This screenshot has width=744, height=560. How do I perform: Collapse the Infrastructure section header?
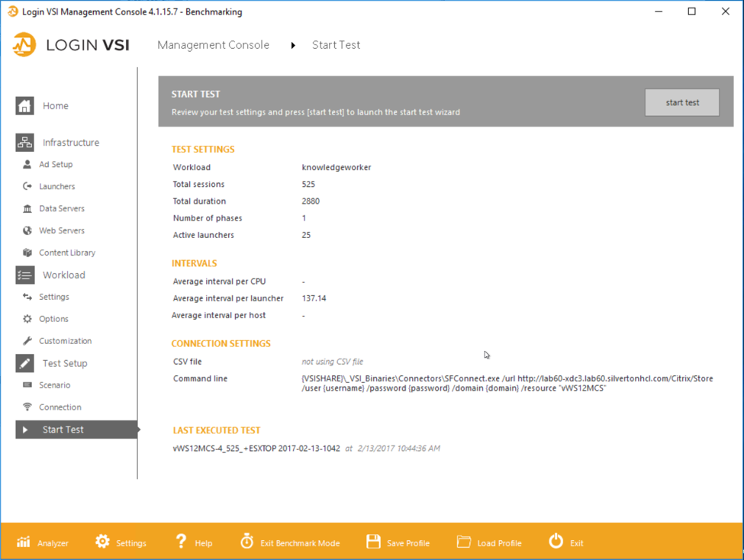pos(70,143)
